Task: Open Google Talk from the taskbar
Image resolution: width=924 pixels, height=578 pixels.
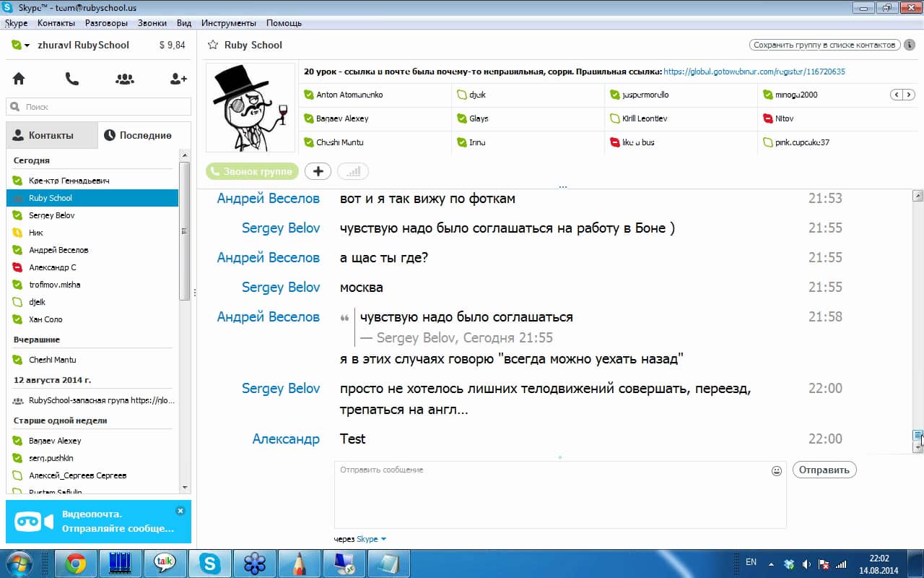Action: coord(165,564)
